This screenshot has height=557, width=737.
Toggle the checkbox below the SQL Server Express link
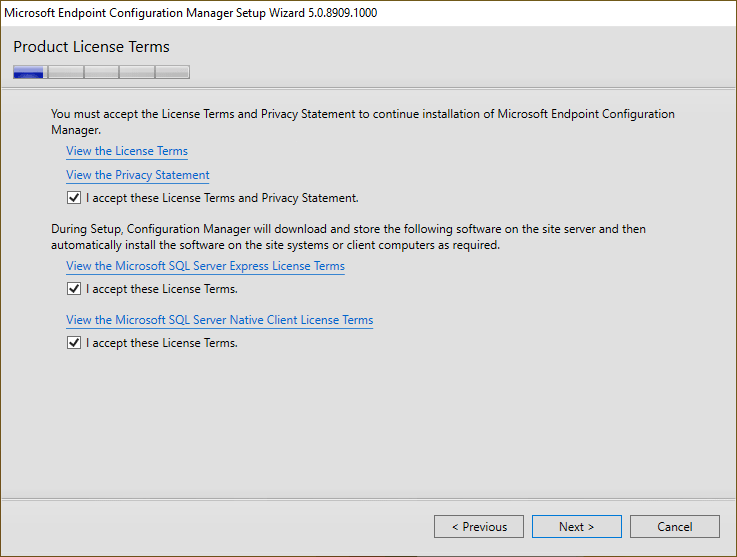coord(74,289)
